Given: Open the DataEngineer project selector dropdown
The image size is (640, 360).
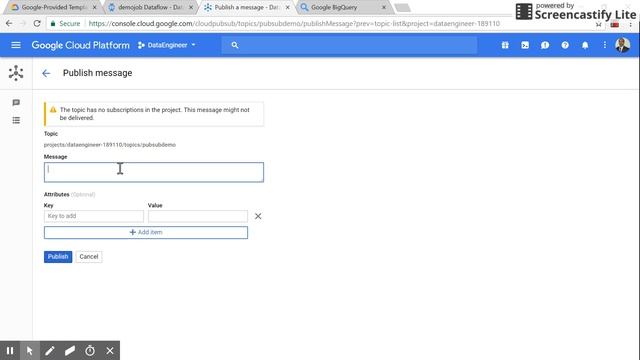Looking at the screenshot, I should point(167,45).
